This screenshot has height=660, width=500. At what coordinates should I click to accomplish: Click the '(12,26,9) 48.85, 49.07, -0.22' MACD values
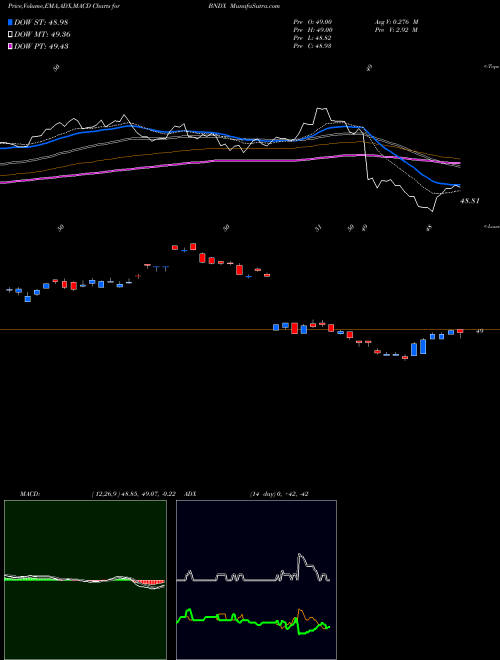[x=134, y=494]
